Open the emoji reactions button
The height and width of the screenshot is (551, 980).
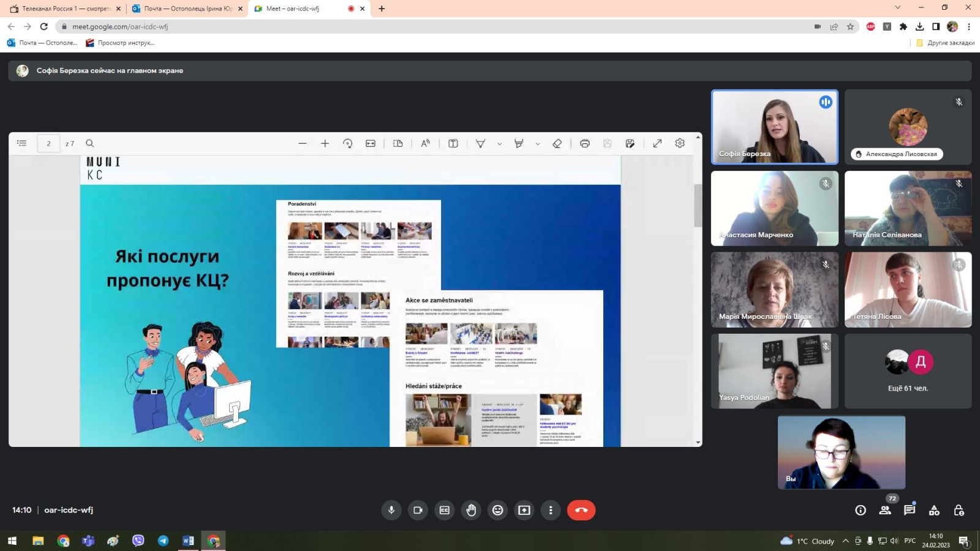(x=498, y=510)
